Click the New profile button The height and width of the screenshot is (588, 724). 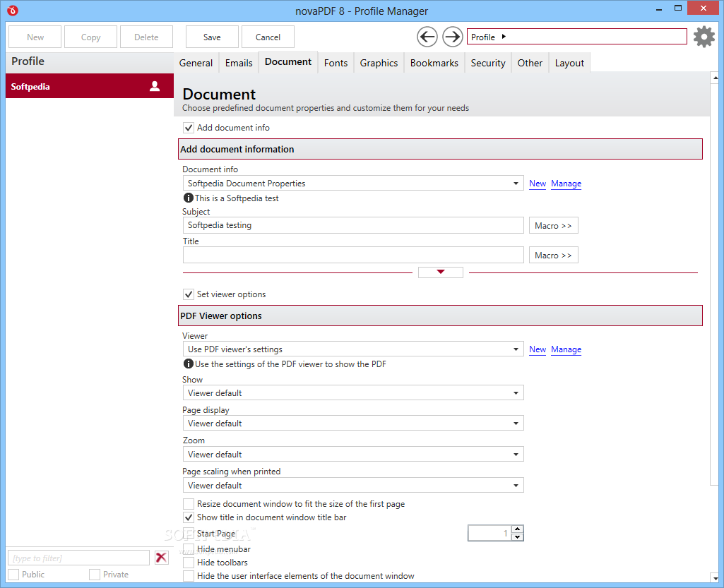click(x=35, y=37)
